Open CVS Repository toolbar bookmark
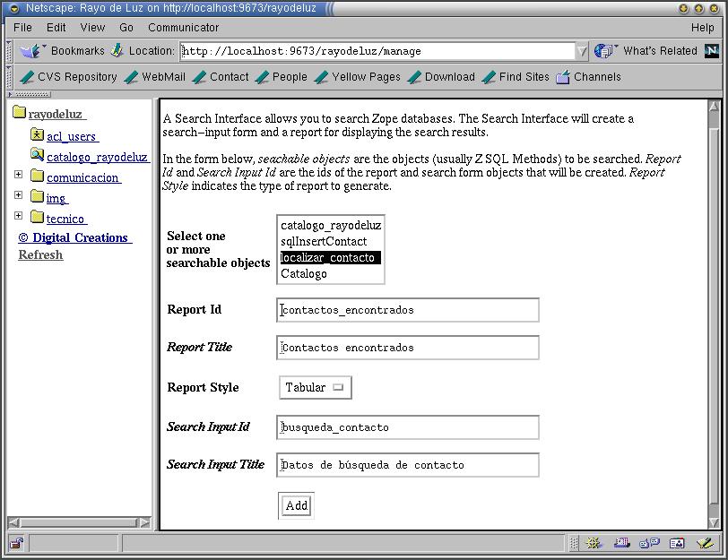 (68, 77)
